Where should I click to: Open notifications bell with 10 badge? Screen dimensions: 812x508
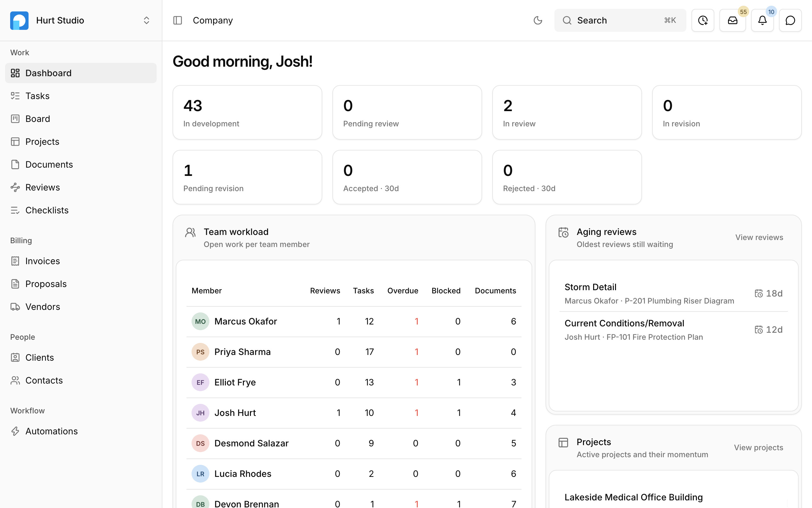(762, 21)
